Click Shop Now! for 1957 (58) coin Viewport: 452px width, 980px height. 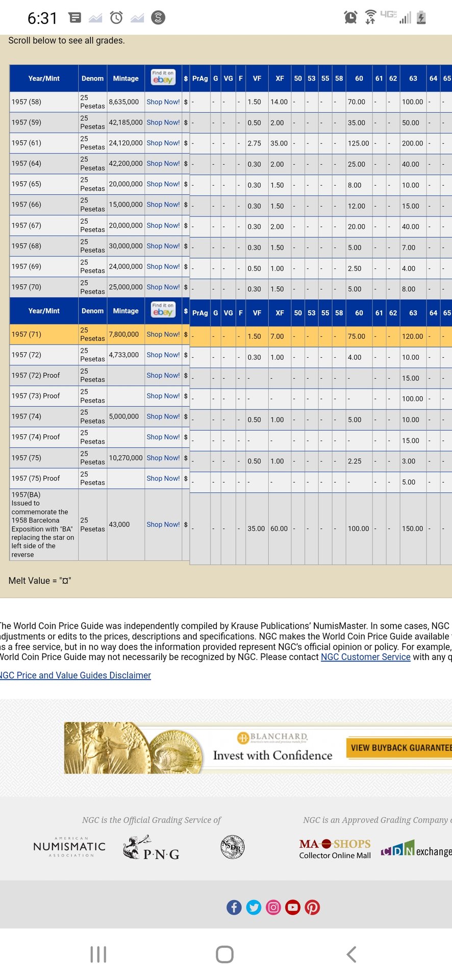point(163,102)
